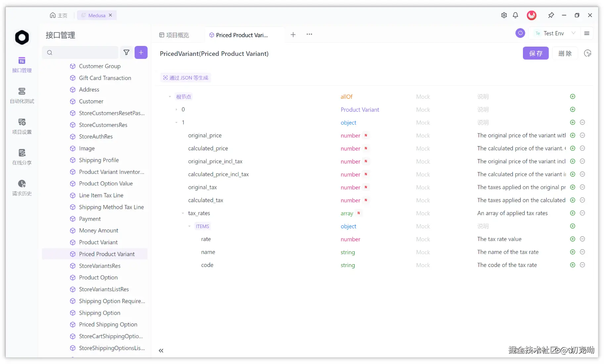The width and height of the screenshot is (604, 364).
Task: Open notifications bell
Action: [515, 15]
